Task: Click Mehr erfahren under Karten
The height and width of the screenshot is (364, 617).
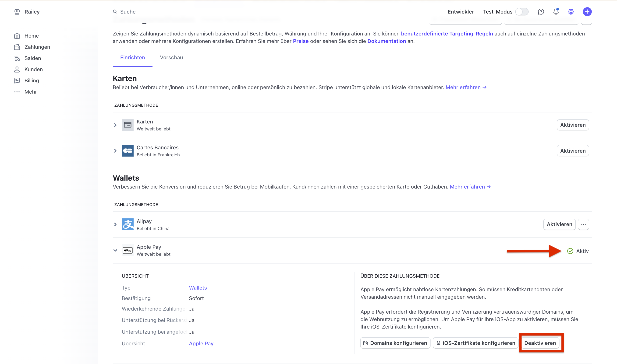Action: point(466,87)
